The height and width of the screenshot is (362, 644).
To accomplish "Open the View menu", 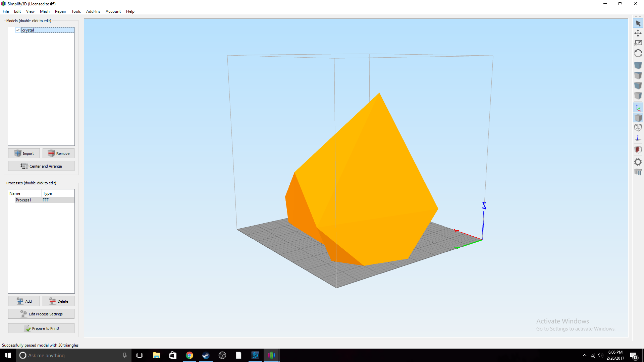I will tap(30, 11).
